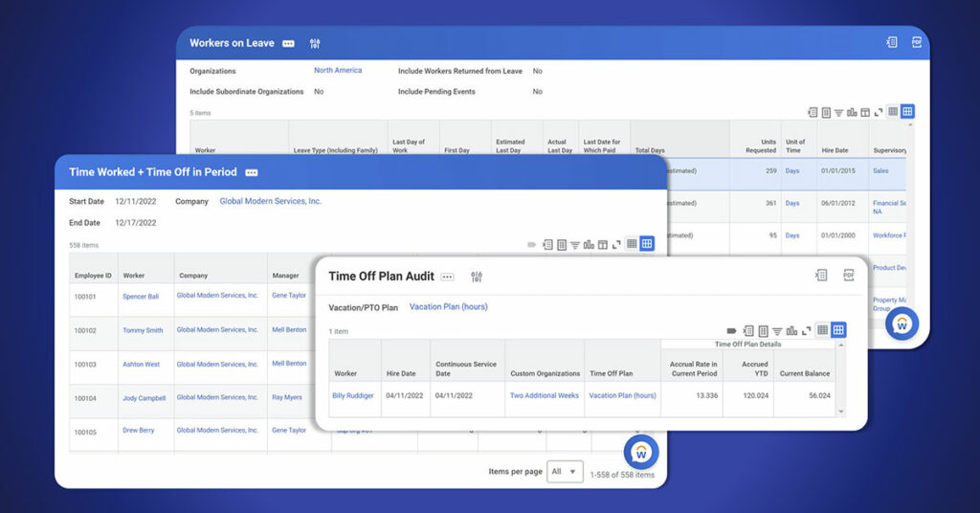980x513 pixels.
Task: Show chart view in Time Off Plan Audit toolbar
Action: point(791,330)
